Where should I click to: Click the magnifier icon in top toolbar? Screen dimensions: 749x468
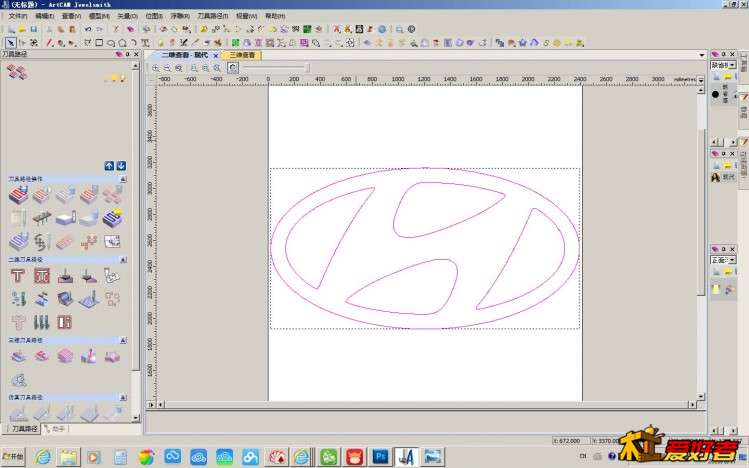coord(399,29)
